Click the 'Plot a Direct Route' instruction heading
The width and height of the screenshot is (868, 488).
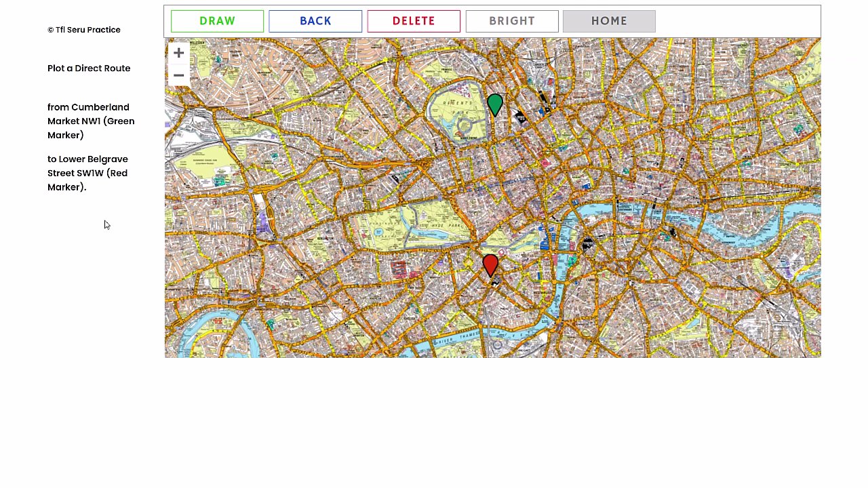tap(89, 68)
